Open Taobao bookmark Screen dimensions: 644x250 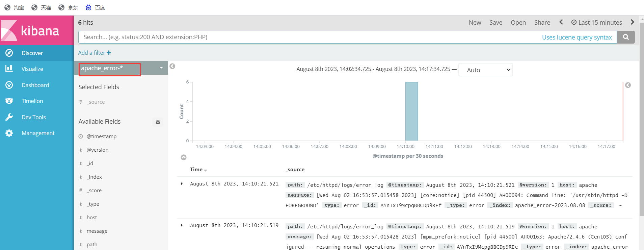click(x=14, y=7)
